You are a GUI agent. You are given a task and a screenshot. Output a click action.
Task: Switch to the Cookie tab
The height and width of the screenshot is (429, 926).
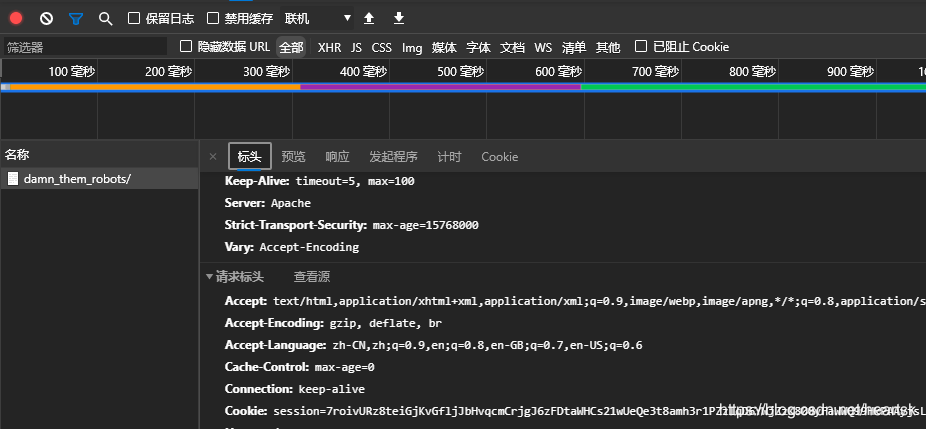(x=500, y=157)
